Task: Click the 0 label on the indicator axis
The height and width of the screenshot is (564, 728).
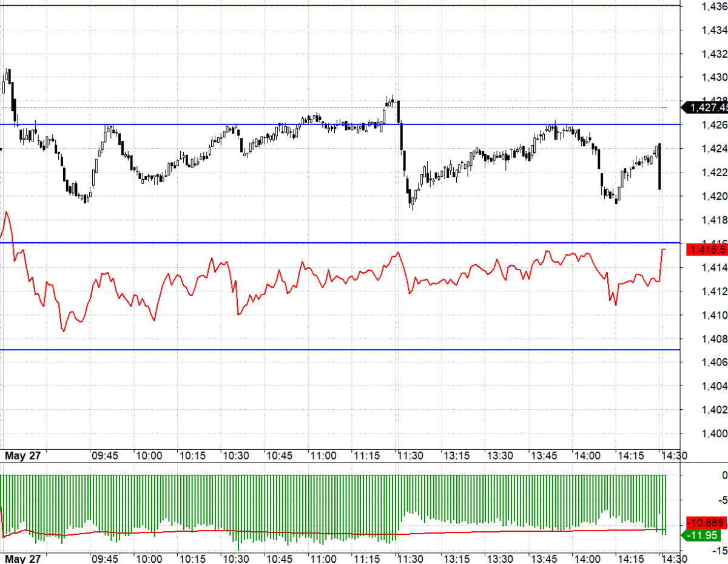Action: click(x=724, y=475)
